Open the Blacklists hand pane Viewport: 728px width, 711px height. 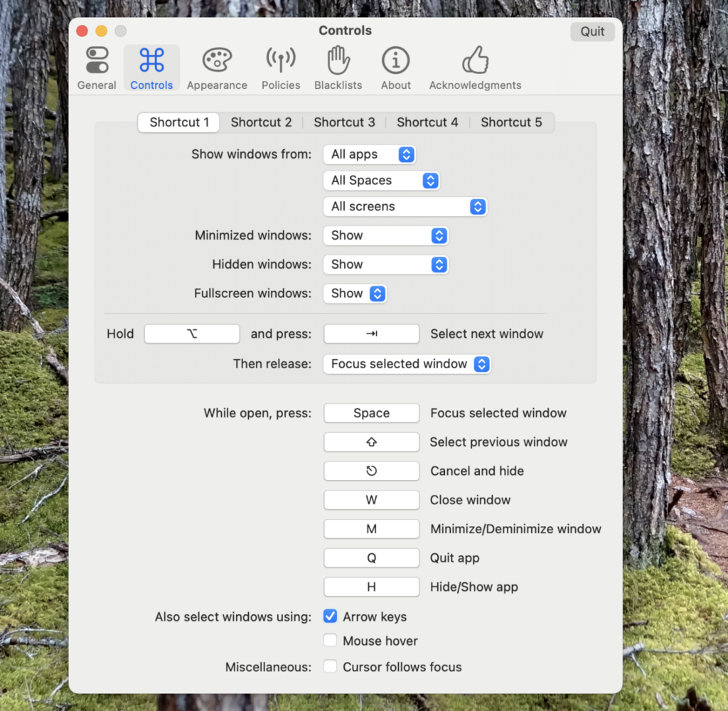click(x=338, y=68)
